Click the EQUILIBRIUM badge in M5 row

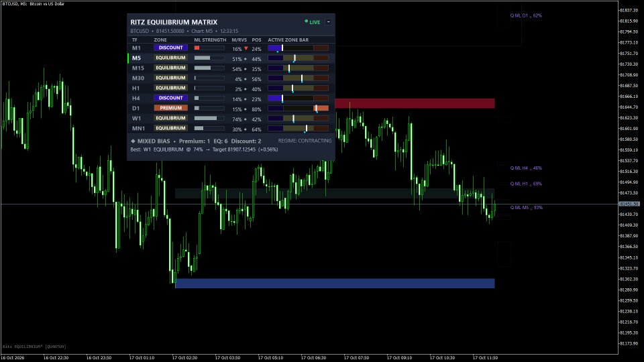click(171, 58)
